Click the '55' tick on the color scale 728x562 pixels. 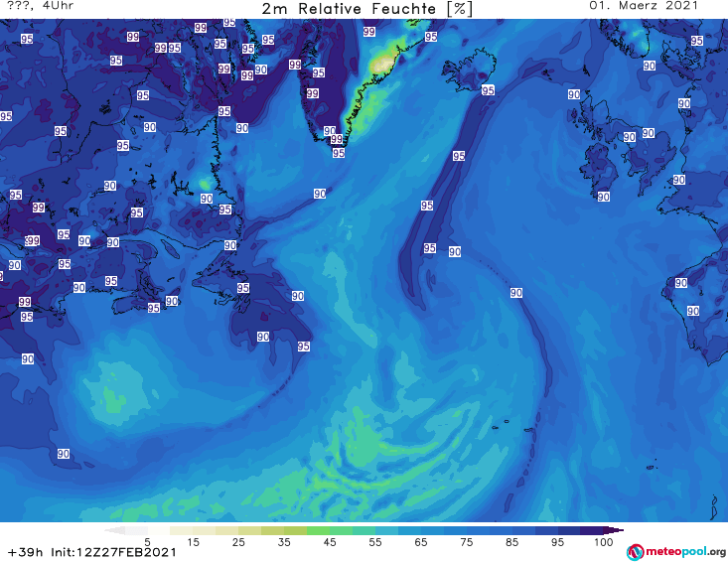click(375, 542)
